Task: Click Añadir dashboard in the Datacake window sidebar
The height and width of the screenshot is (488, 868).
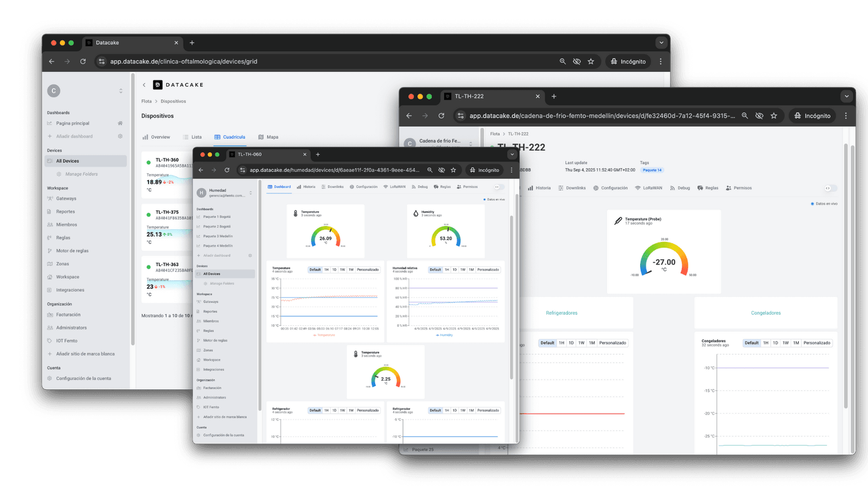Action: point(74,136)
